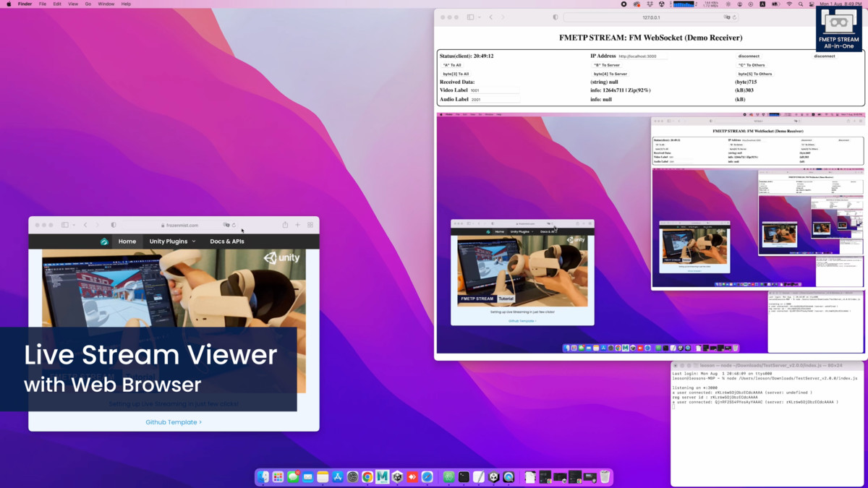Expand sidebar dropdown arrow in frozenmist.com window
Image resolution: width=868 pixels, height=488 pixels.
pyautogui.click(x=73, y=225)
